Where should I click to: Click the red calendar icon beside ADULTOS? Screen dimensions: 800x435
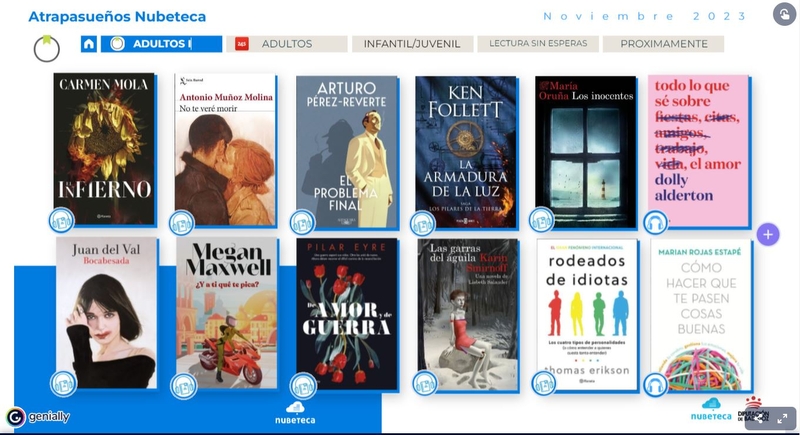click(x=241, y=44)
